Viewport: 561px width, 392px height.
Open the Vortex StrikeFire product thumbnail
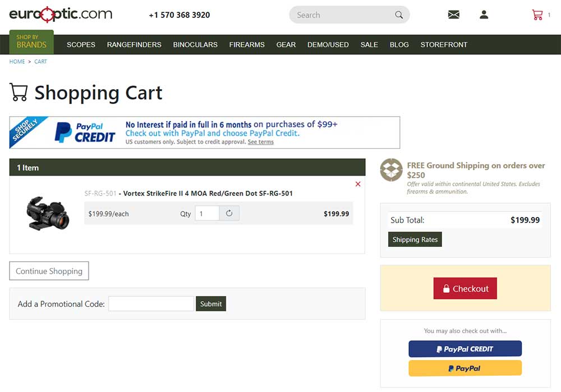[48, 213]
